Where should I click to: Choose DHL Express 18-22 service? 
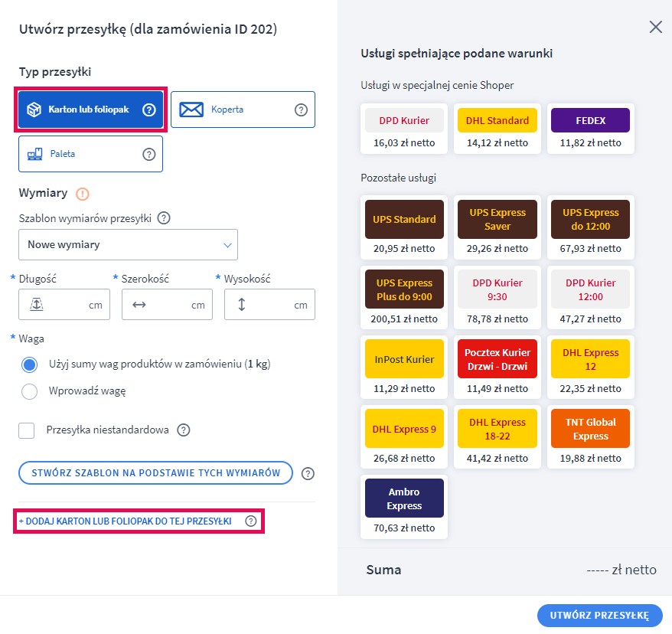pyautogui.click(x=497, y=436)
